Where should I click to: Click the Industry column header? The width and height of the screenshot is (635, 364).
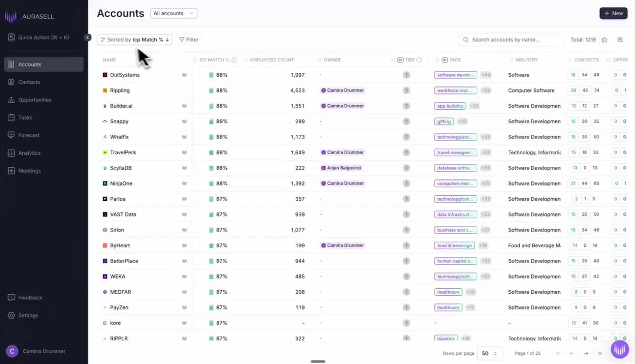click(x=526, y=60)
